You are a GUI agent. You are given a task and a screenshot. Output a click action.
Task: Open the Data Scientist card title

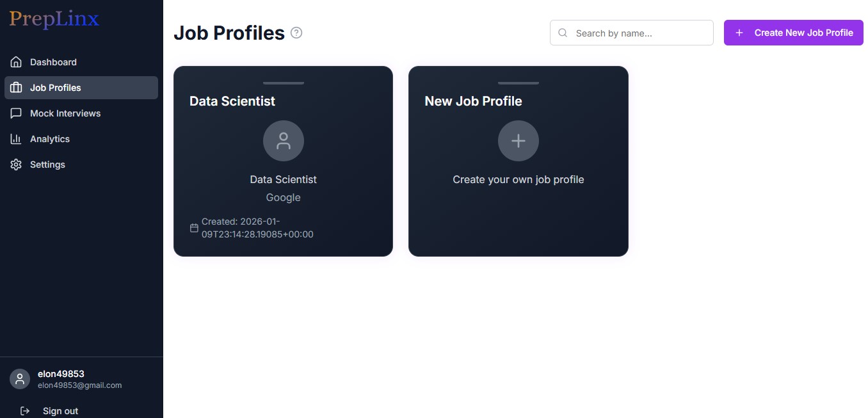[x=232, y=101]
